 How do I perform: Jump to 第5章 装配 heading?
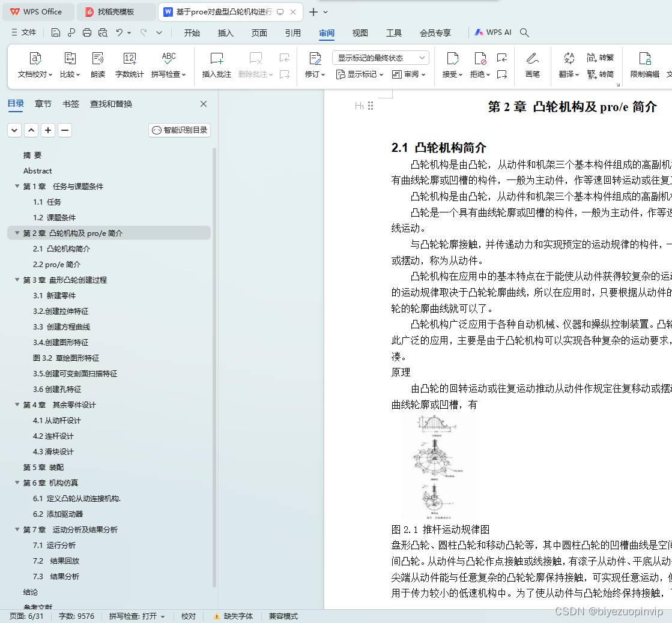[x=43, y=467]
